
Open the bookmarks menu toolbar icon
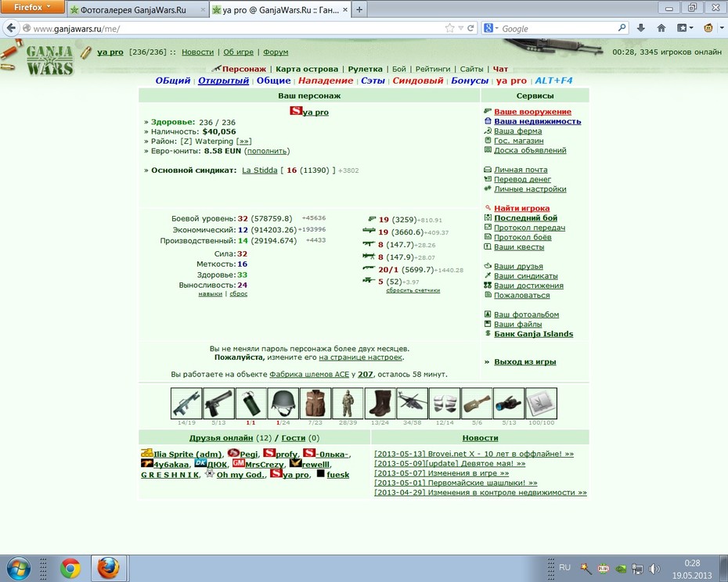[x=685, y=28]
